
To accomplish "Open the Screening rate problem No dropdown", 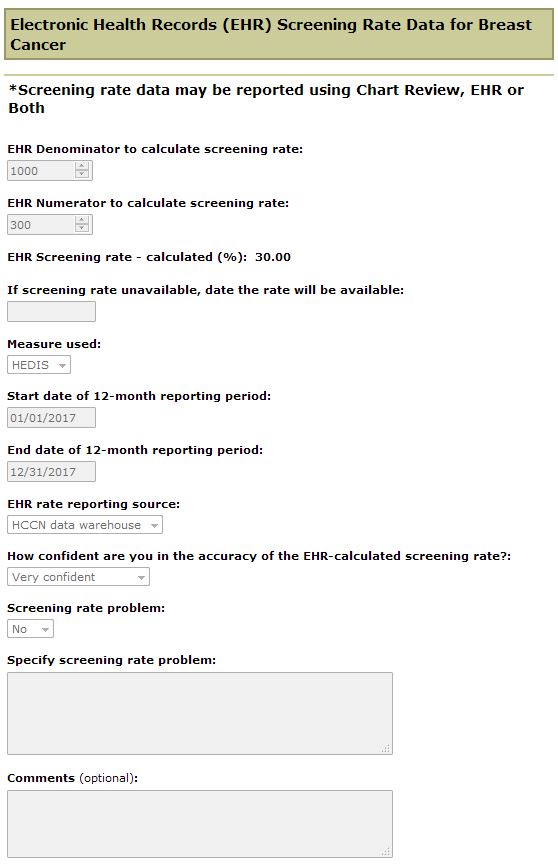I will (x=30, y=629).
